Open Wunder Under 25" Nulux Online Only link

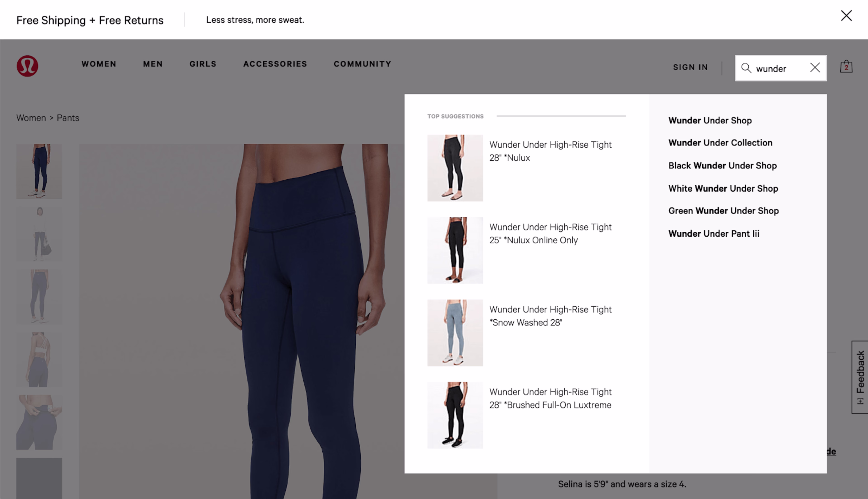point(550,233)
